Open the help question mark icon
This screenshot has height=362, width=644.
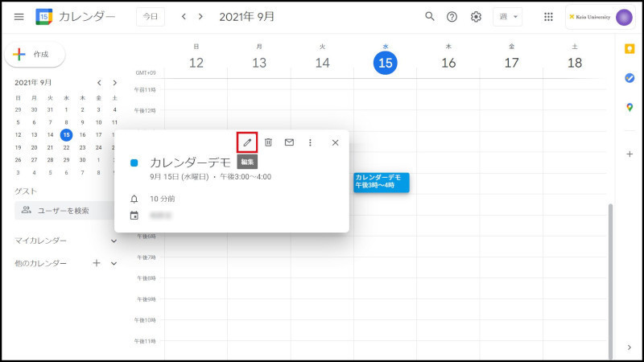[x=452, y=17]
